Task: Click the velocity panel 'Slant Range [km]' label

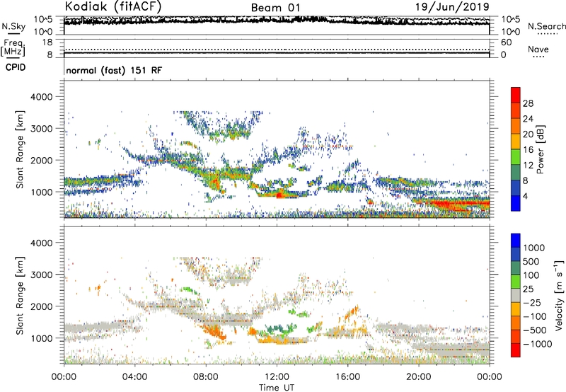Action: tap(20, 295)
